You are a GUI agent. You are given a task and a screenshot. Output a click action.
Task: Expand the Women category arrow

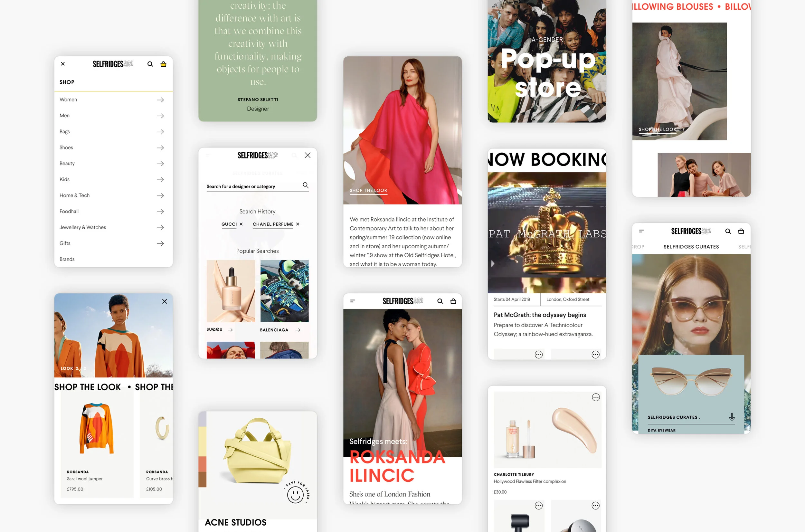pyautogui.click(x=160, y=100)
